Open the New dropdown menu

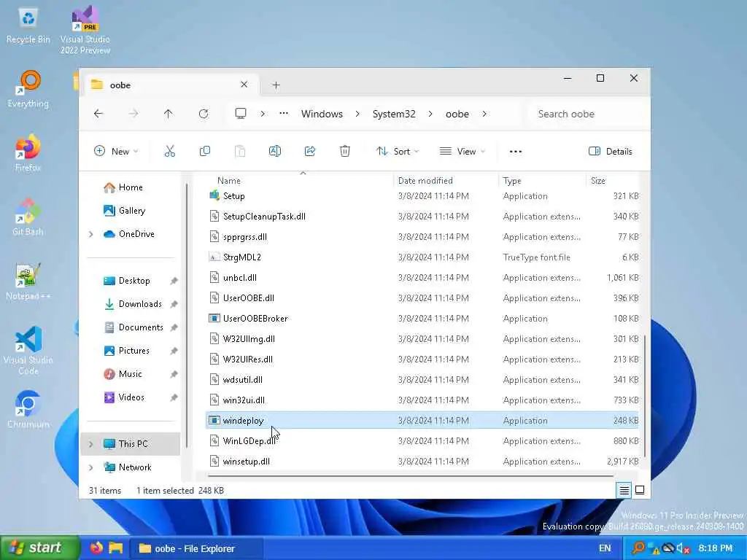116,152
